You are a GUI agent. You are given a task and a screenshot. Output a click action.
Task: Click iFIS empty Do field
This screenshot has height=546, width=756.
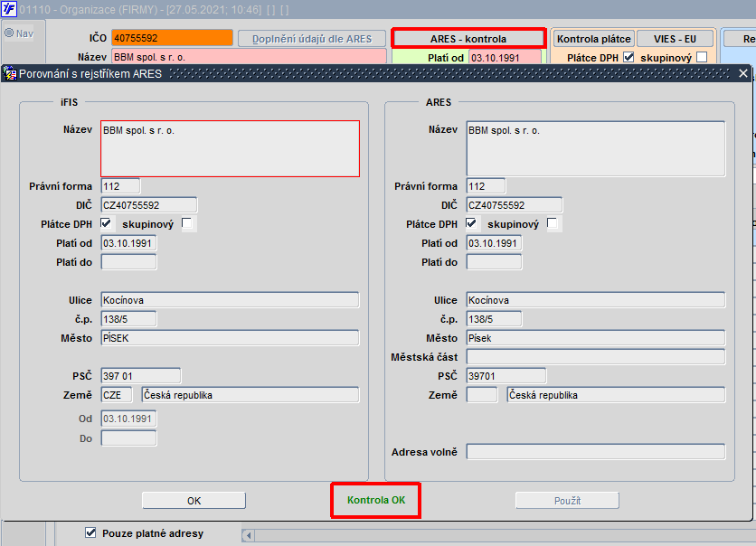click(x=128, y=438)
